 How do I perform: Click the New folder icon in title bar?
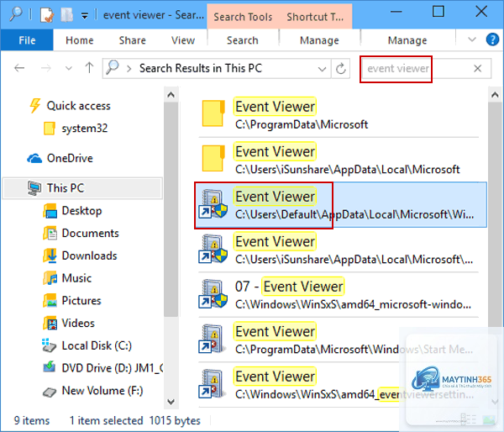pyautogui.click(x=66, y=15)
